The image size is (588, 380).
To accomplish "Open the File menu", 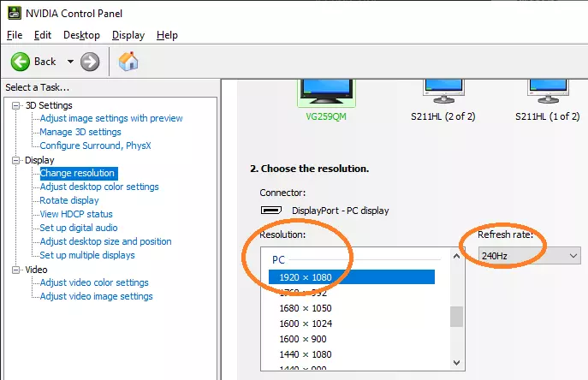I will (15, 35).
